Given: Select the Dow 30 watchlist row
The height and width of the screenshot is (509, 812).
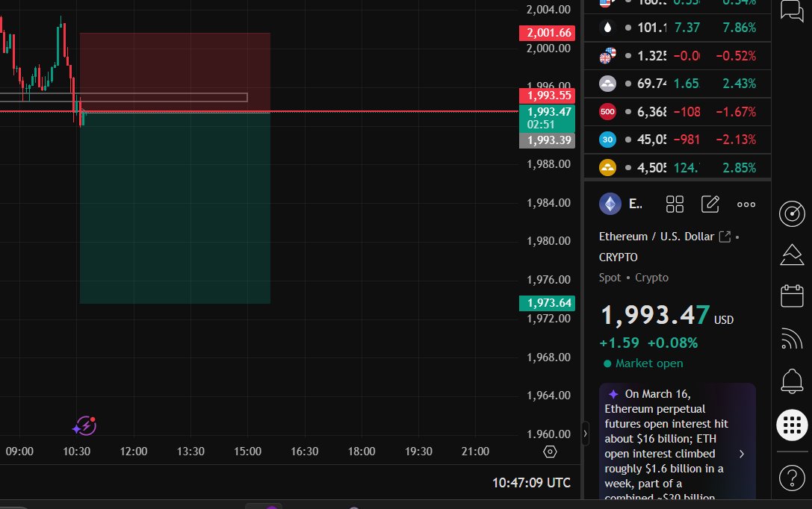Looking at the screenshot, I should pyautogui.click(x=678, y=139).
